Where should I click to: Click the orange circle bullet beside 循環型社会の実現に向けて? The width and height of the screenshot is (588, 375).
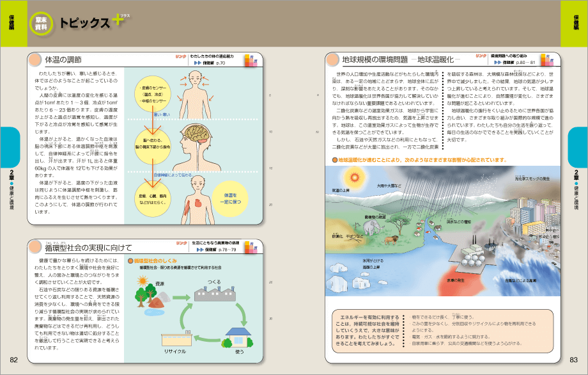click(35, 247)
